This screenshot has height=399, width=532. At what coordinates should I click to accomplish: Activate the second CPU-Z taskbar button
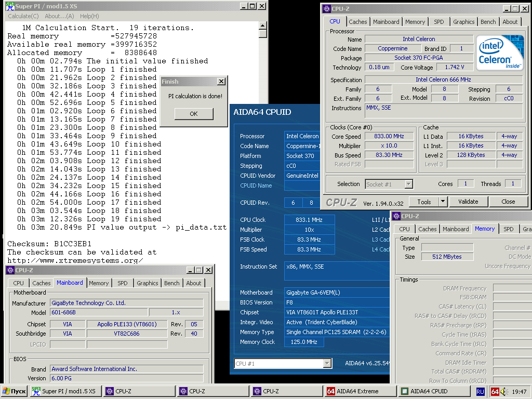pos(213,391)
